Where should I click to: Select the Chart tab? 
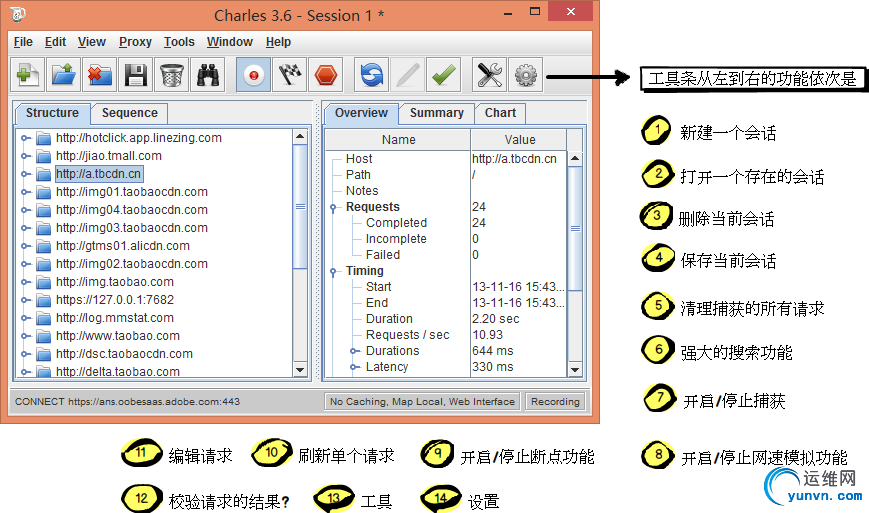point(500,113)
